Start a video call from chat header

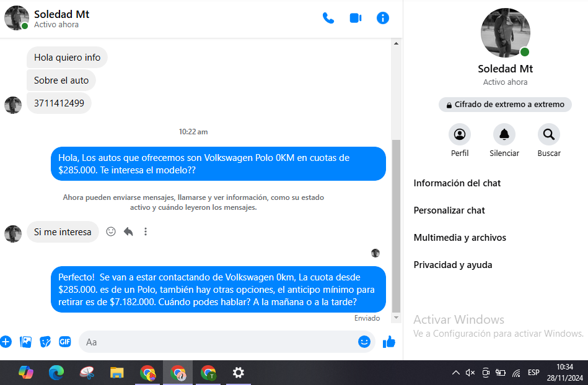pyautogui.click(x=356, y=18)
